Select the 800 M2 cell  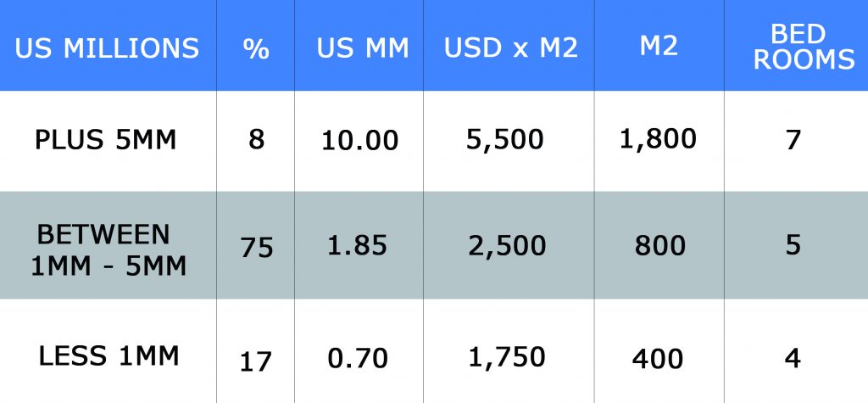tap(659, 245)
